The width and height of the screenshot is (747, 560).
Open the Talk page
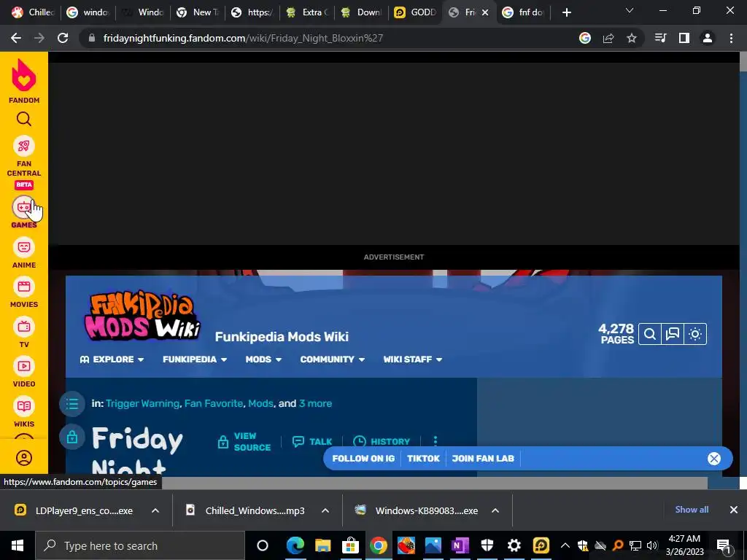[312, 441]
